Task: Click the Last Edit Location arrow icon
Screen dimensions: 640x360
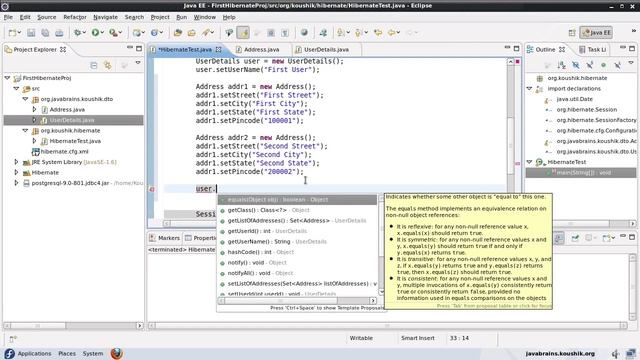Action: pos(378,33)
